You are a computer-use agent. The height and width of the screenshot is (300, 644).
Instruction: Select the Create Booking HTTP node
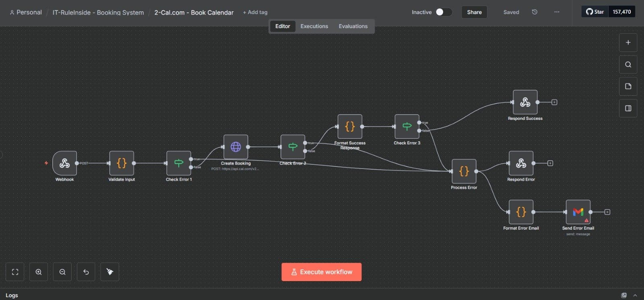(x=235, y=147)
